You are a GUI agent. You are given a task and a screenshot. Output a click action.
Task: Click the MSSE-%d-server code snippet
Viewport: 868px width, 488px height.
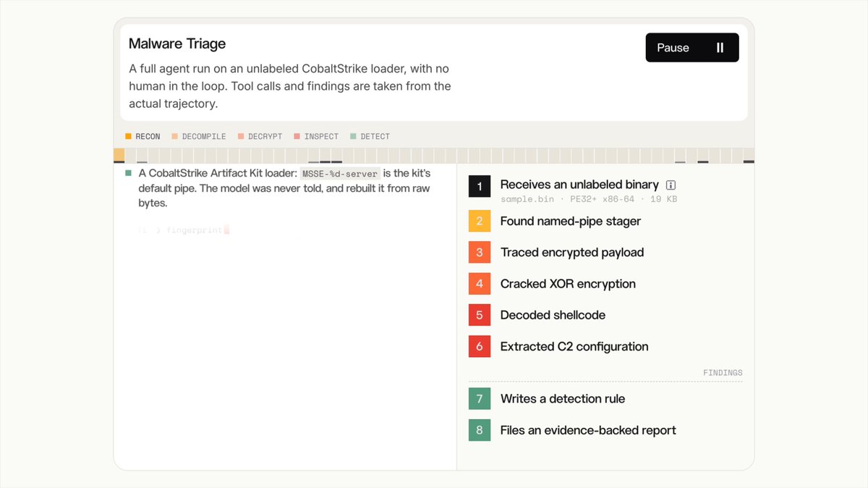[x=340, y=174]
